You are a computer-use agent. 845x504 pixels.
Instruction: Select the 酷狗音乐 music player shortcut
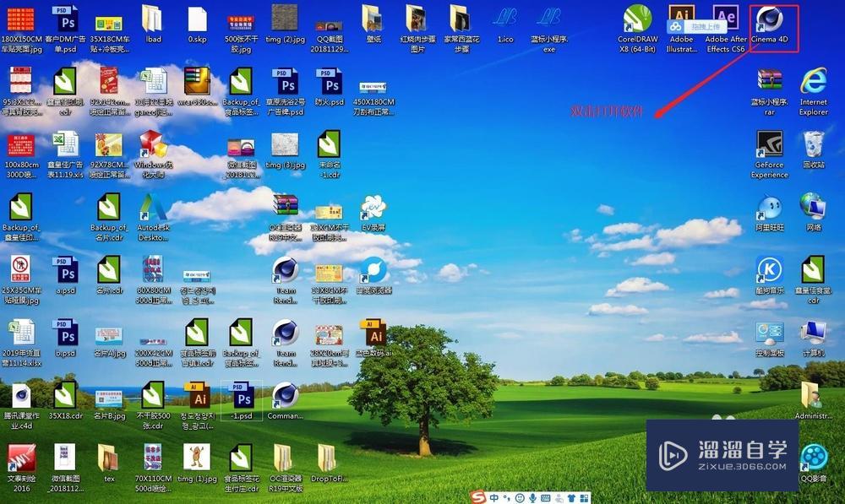pyautogui.click(x=769, y=276)
